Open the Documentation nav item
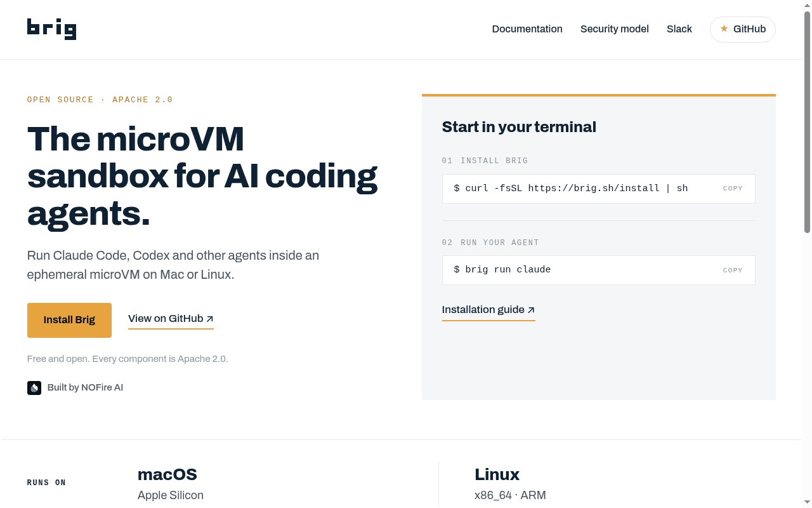This screenshot has height=508, width=812. click(x=527, y=29)
